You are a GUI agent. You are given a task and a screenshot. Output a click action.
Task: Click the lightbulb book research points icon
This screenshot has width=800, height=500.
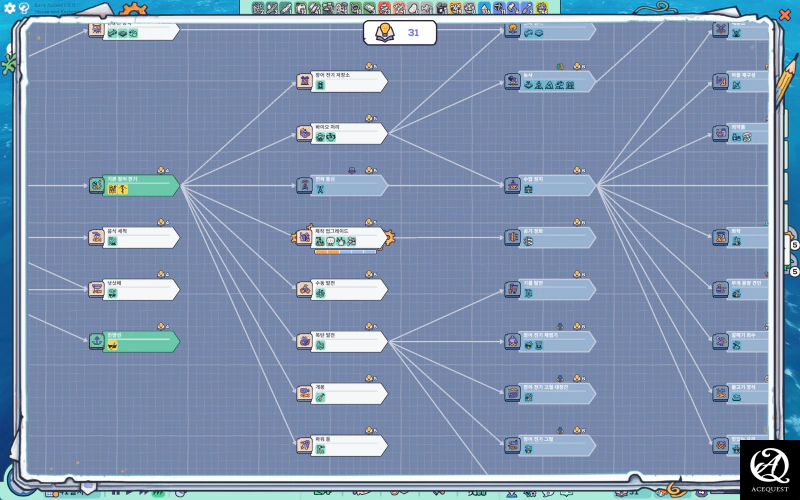click(x=384, y=33)
